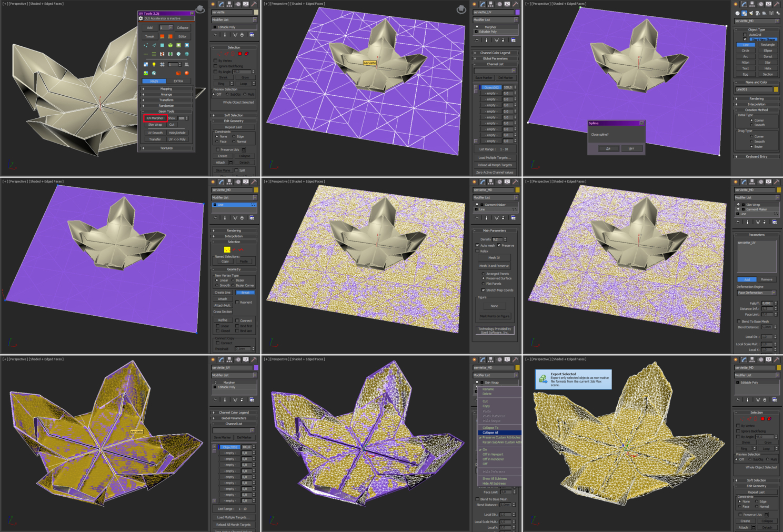
Task: Open color swatch next to Line001 name
Action: pyautogui.click(x=776, y=89)
